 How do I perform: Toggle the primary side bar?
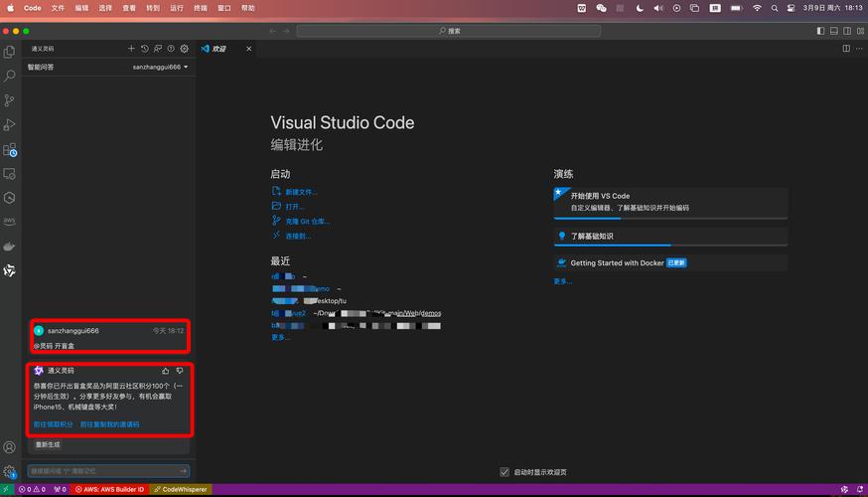[x=820, y=31]
